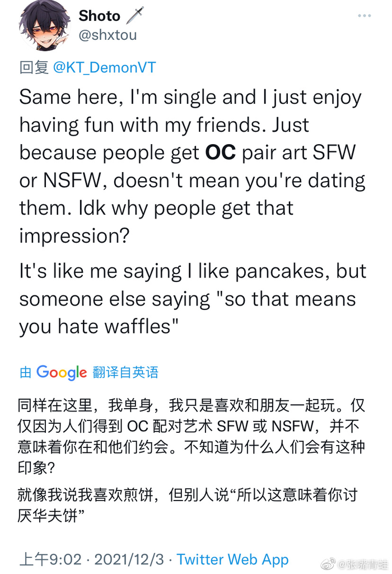Open the 上午9:02 timestamp link
This screenshot has height=574, width=392.
pyautogui.click(x=50, y=559)
